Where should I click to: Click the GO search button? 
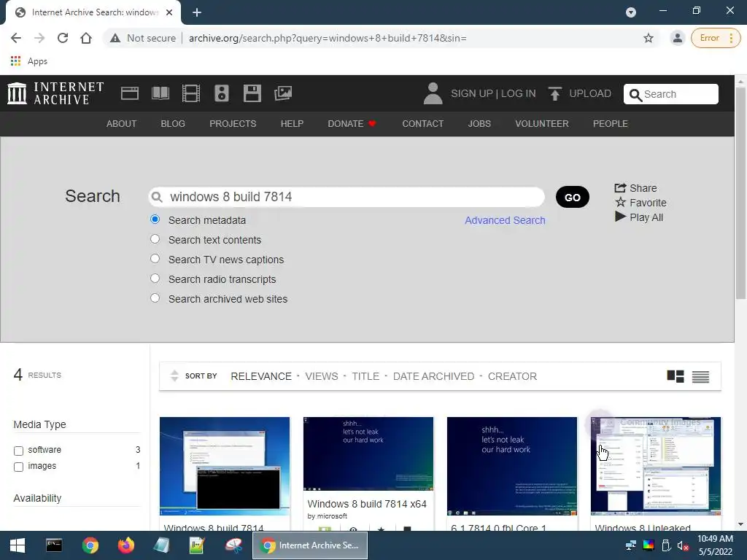573,197
